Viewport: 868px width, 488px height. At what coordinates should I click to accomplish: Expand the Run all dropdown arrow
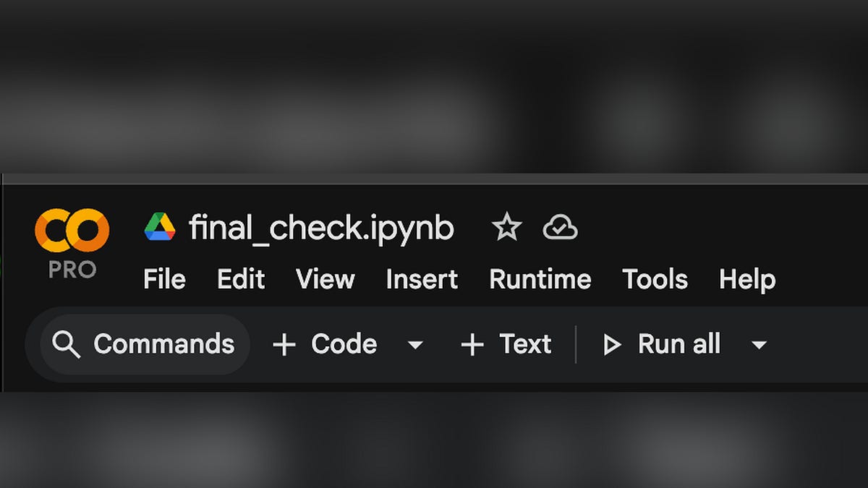click(x=759, y=345)
